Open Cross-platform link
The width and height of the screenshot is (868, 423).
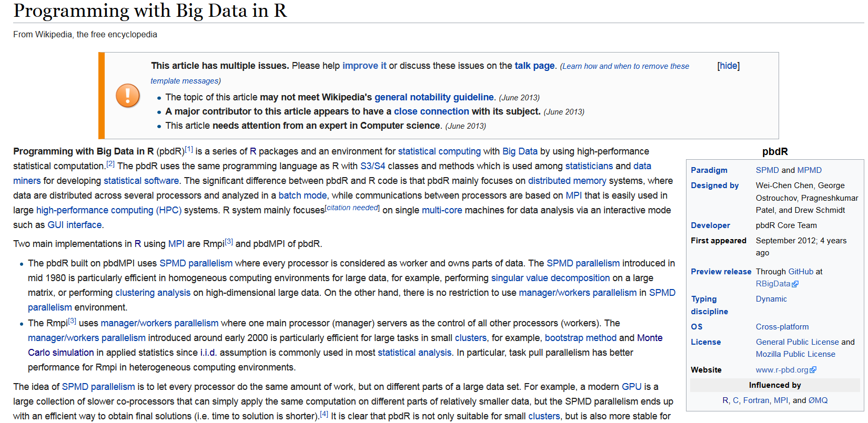pyautogui.click(x=782, y=327)
